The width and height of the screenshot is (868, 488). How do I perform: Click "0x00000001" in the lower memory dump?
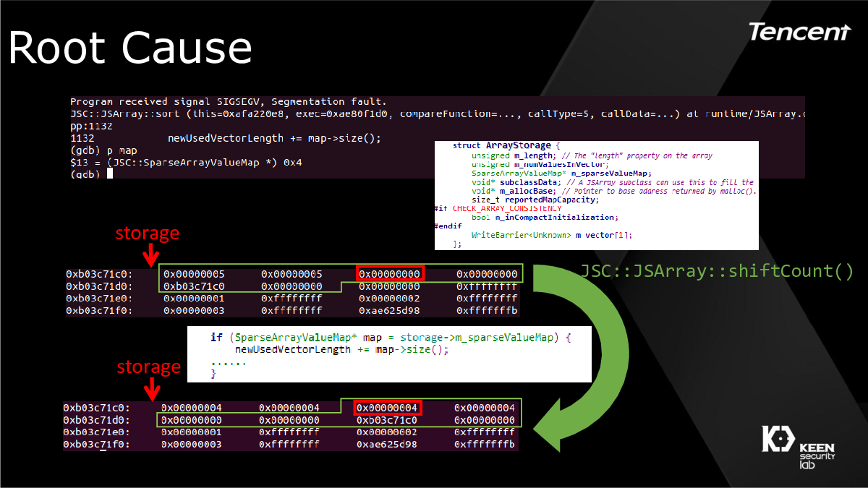point(192,432)
